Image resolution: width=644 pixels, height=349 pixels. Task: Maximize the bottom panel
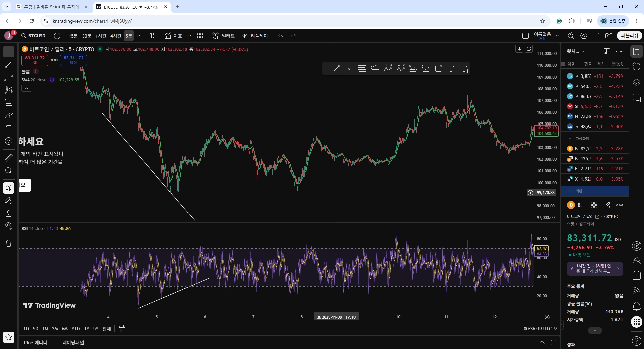pos(554,343)
